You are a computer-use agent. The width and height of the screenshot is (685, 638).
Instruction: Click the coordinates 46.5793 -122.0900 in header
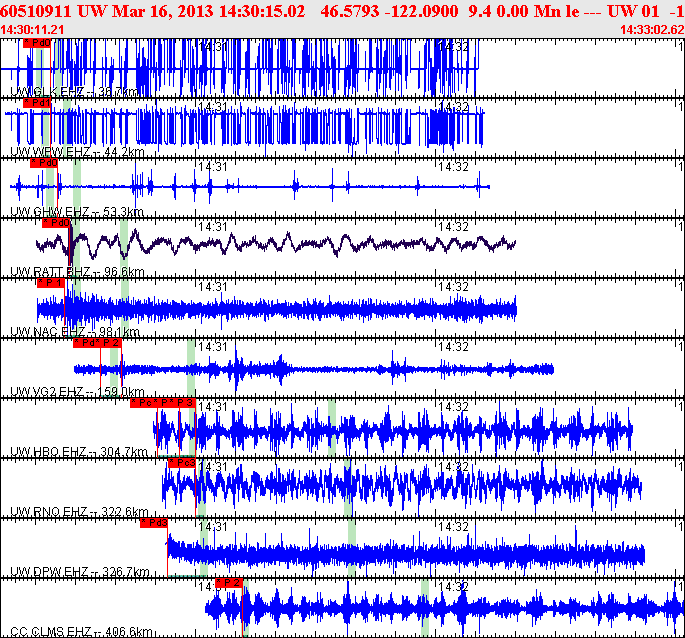[x=389, y=11]
